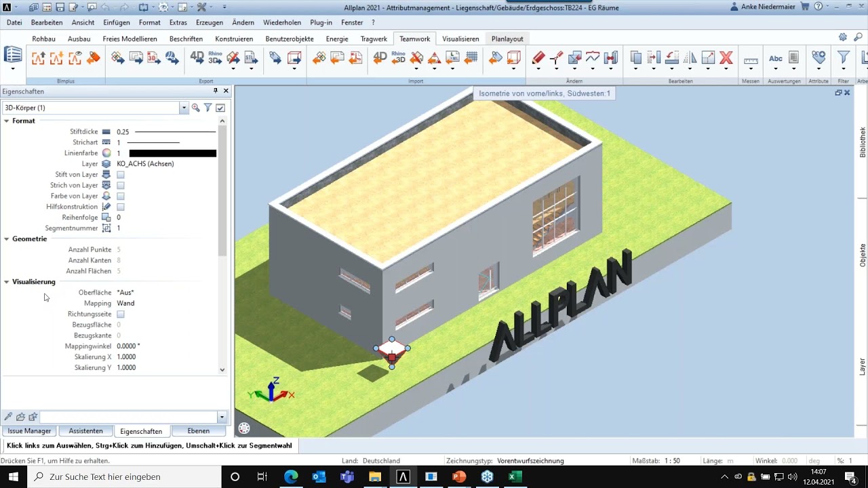Click the Attribute icon in ribbon
The width and height of the screenshot is (868, 488).
[818, 58]
